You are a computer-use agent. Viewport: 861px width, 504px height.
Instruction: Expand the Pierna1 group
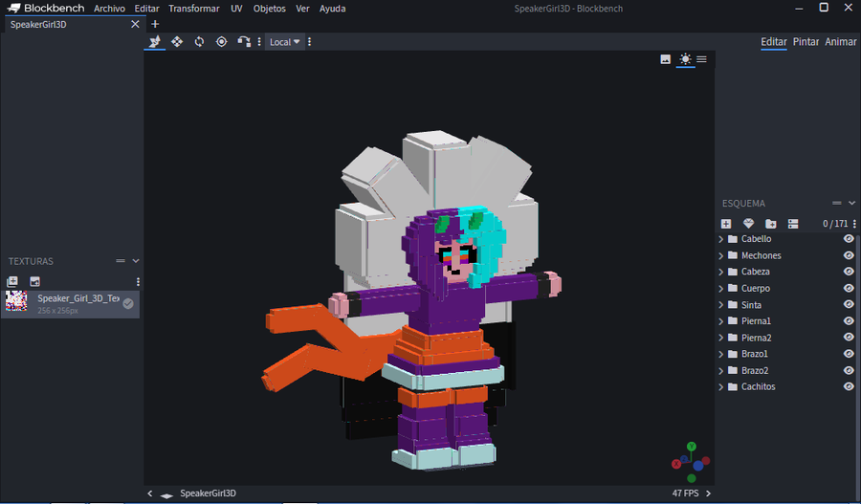[721, 321]
